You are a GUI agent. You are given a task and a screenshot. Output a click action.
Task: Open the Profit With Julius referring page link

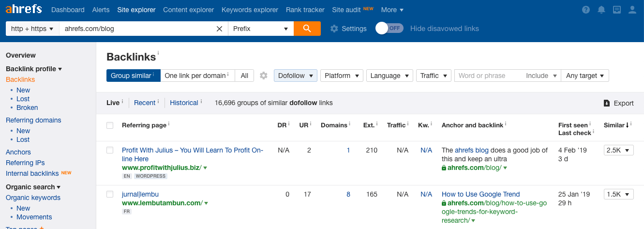(193, 154)
